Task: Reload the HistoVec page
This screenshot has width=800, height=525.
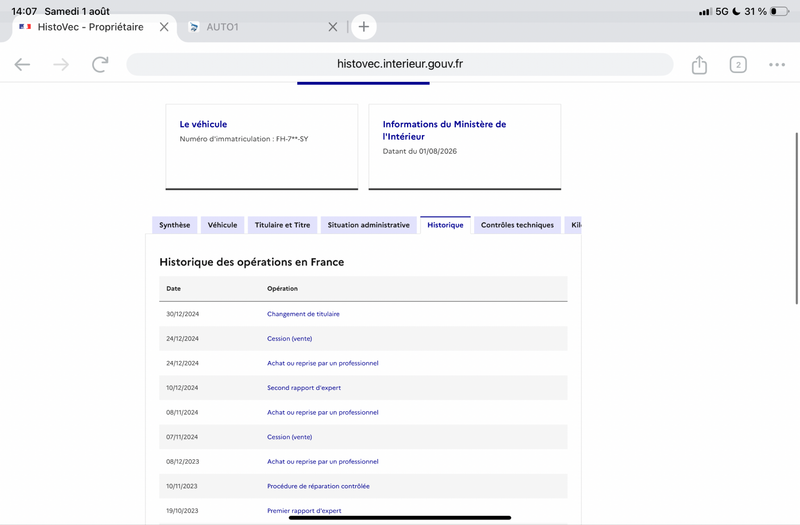Action: [100, 64]
